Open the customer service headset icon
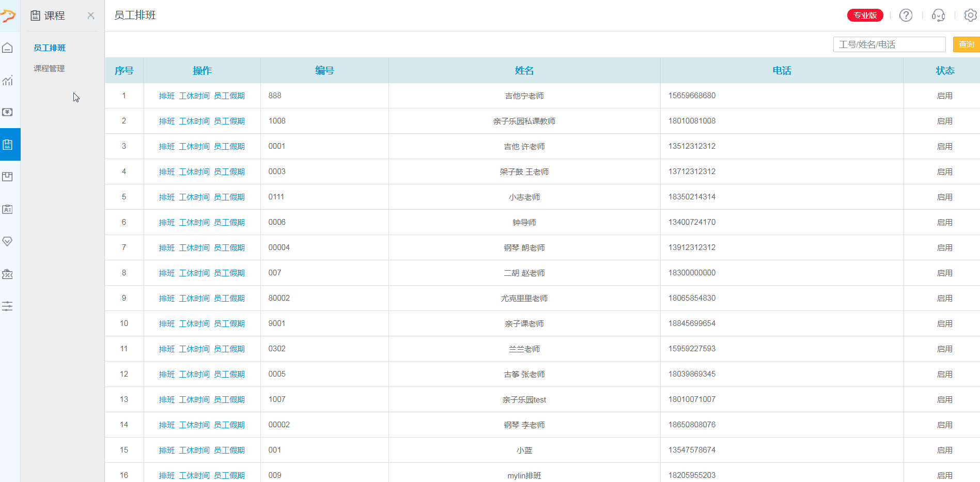The width and height of the screenshot is (980, 482). [x=938, y=15]
